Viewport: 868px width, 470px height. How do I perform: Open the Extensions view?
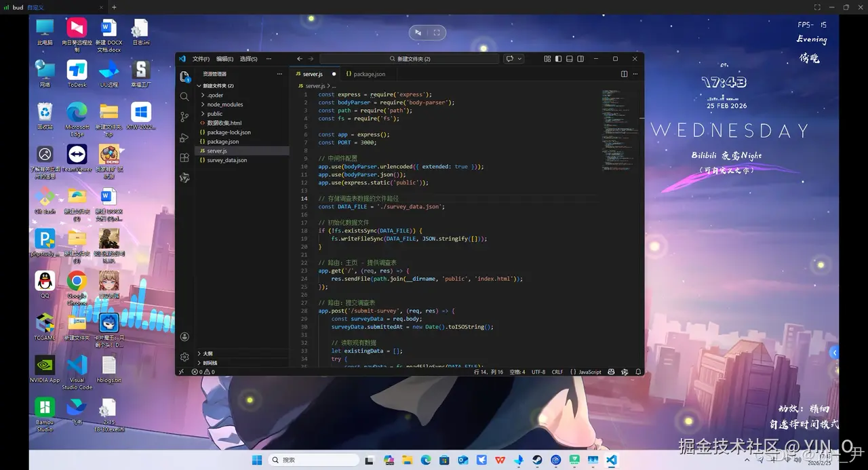(x=184, y=157)
